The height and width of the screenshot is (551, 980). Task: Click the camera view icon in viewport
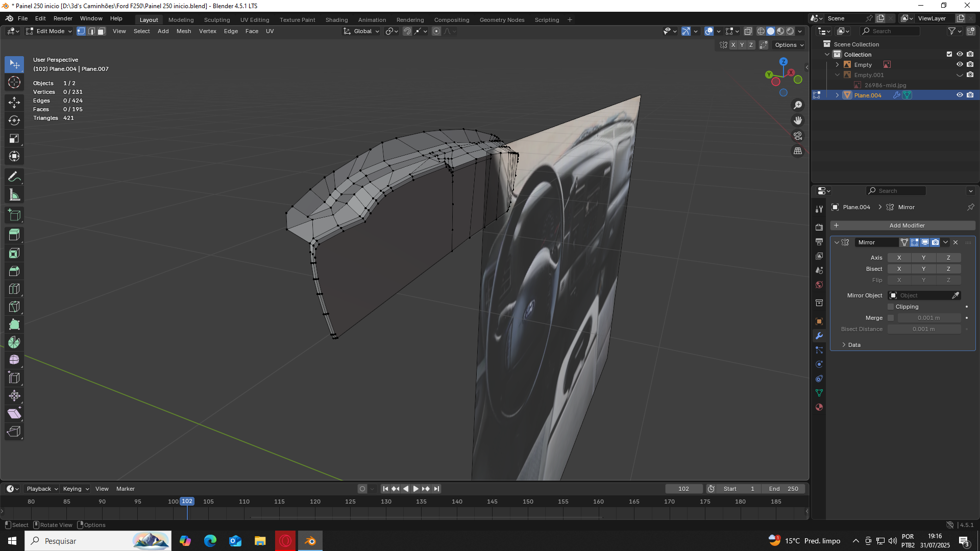click(798, 136)
